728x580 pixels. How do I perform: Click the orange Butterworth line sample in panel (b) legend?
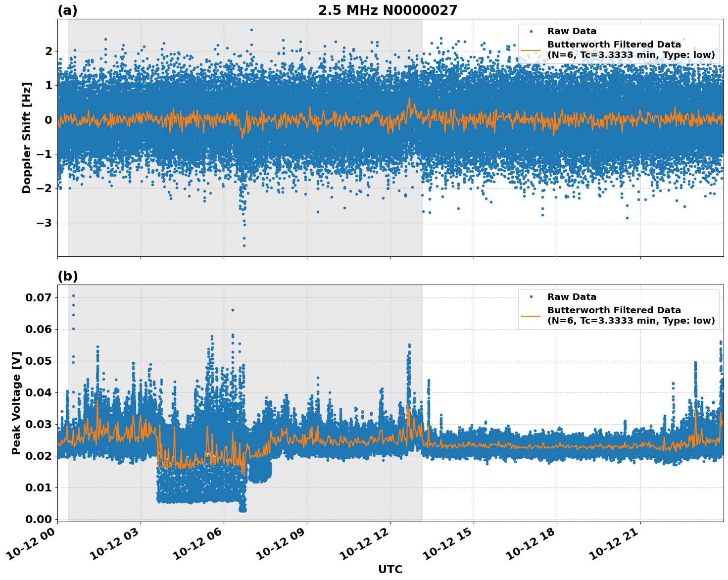(531, 316)
